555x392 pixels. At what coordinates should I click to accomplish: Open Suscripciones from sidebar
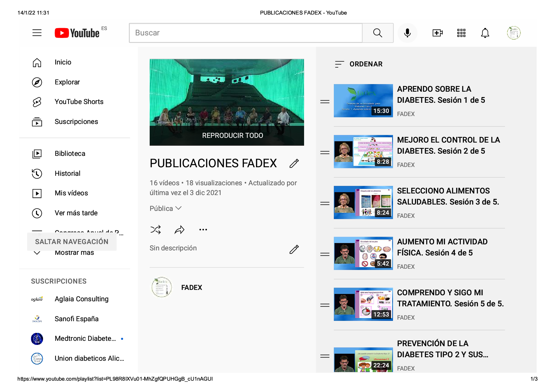(x=76, y=122)
